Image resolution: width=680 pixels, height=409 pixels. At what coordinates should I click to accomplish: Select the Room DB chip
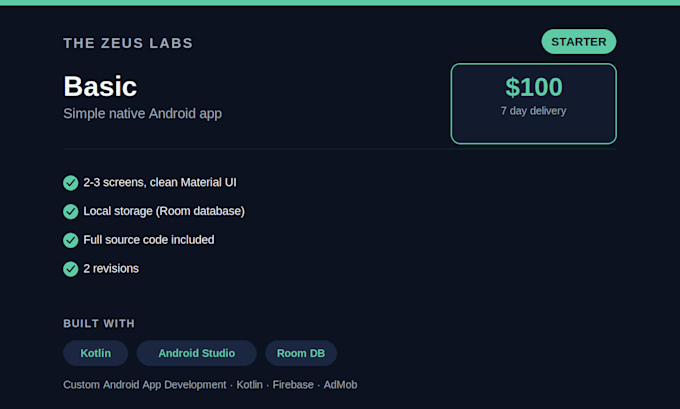[301, 353]
